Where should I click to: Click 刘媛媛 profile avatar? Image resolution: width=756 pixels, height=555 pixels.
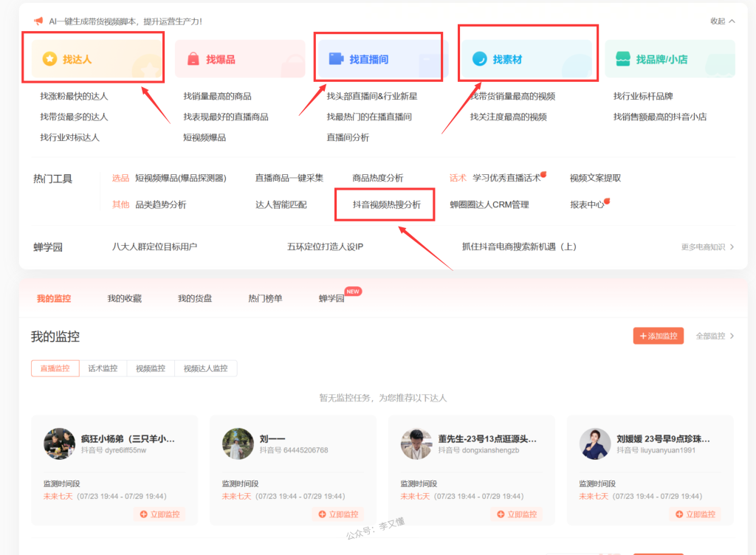pos(595,444)
